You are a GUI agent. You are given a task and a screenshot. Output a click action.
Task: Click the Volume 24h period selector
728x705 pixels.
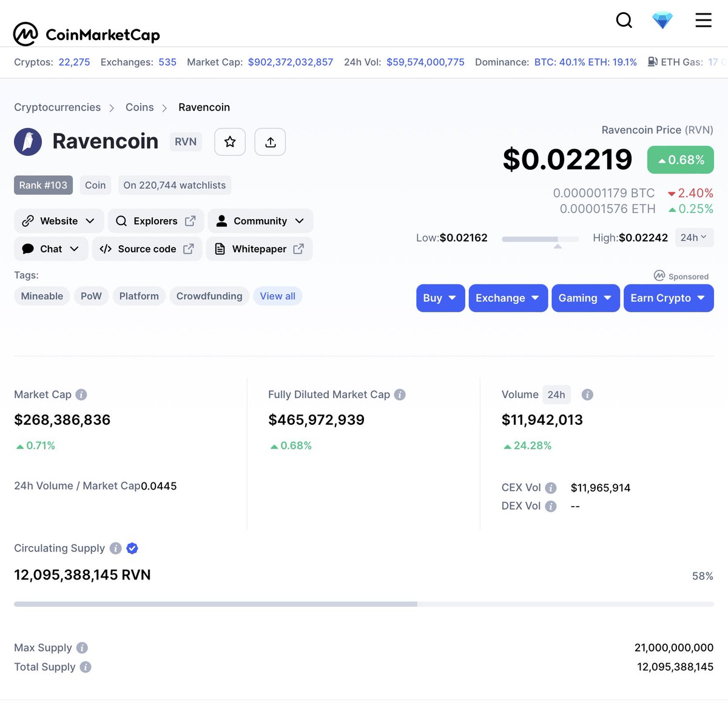click(556, 394)
